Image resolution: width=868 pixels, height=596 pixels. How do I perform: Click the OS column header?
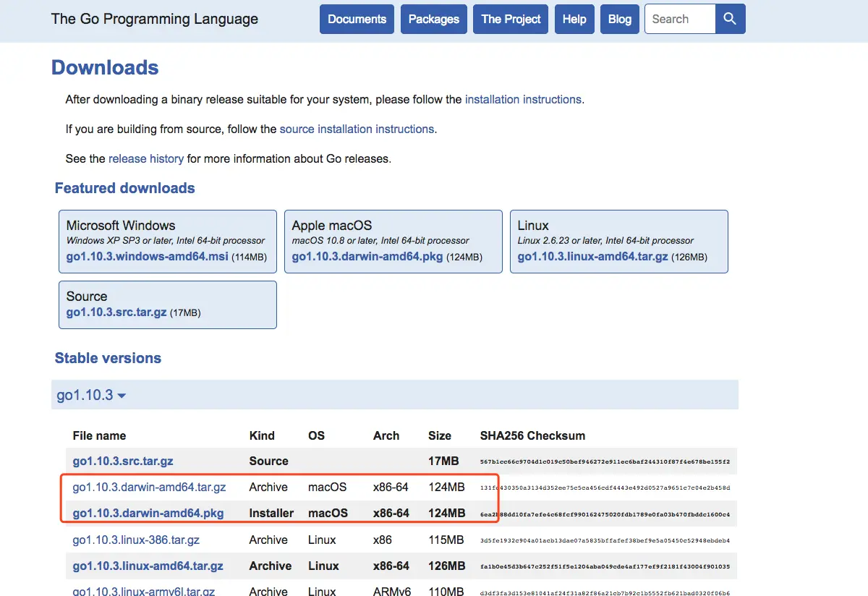pyautogui.click(x=316, y=435)
